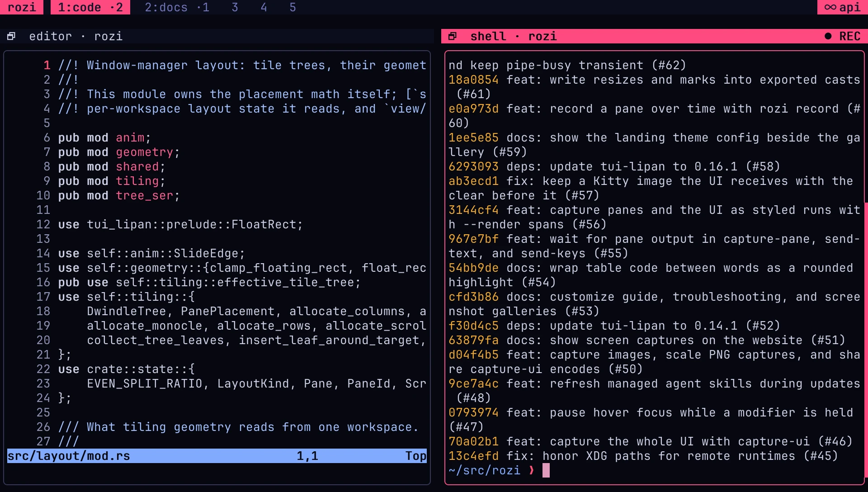The image size is (868, 492).
Task: Click commit hash 6293093
Action: point(474,166)
